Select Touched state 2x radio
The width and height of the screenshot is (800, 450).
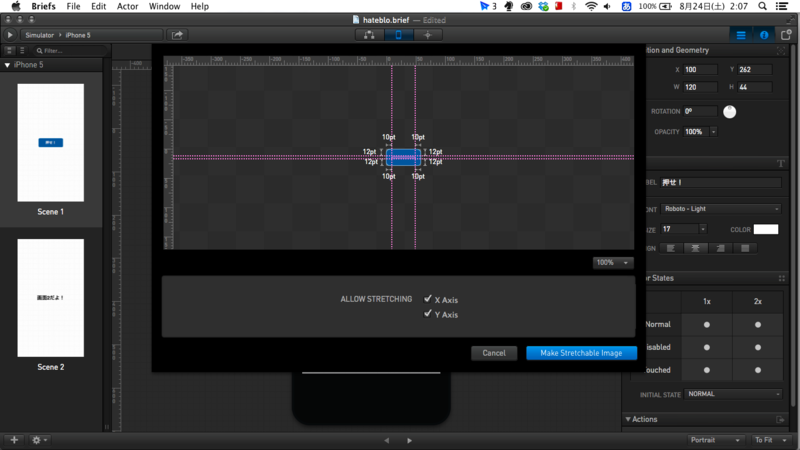point(758,370)
